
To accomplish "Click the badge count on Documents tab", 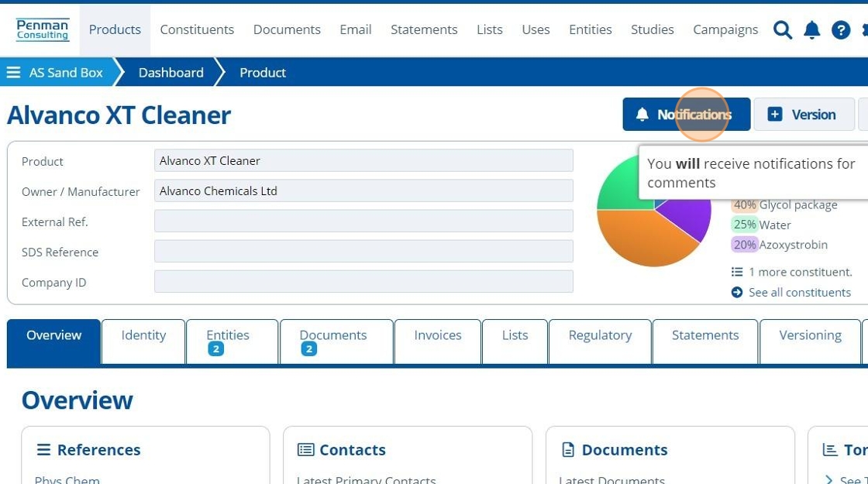I will (x=309, y=349).
